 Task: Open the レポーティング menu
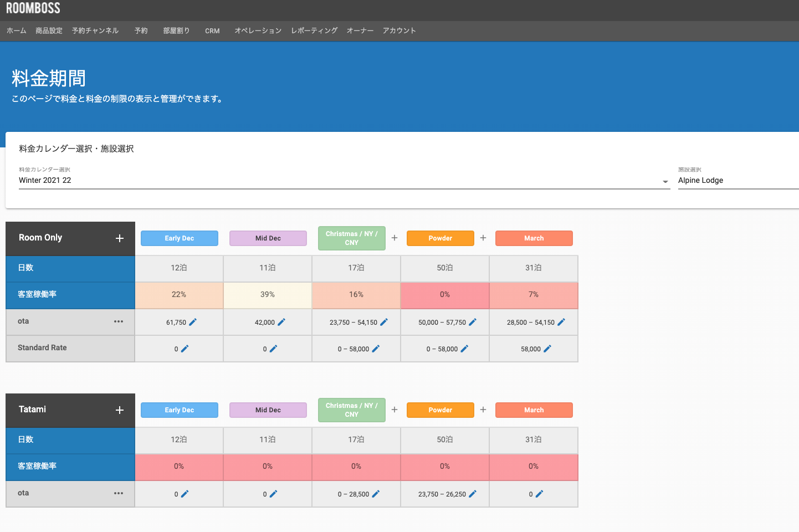[314, 31]
